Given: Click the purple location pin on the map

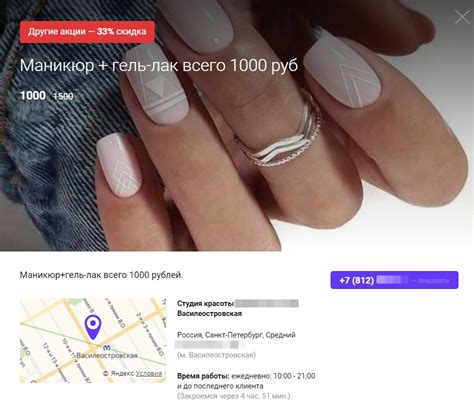Looking at the screenshot, I should coord(93,327).
